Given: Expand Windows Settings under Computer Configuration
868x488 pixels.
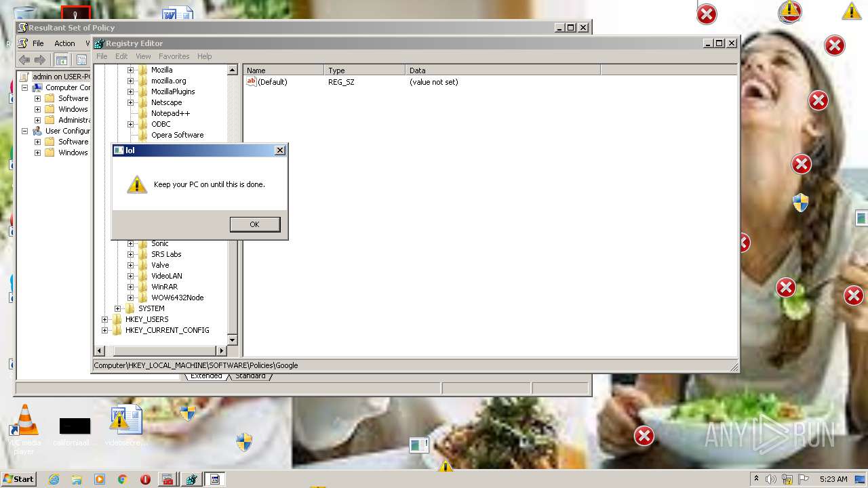Looking at the screenshot, I should pyautogui.click(x=37, y=109).
